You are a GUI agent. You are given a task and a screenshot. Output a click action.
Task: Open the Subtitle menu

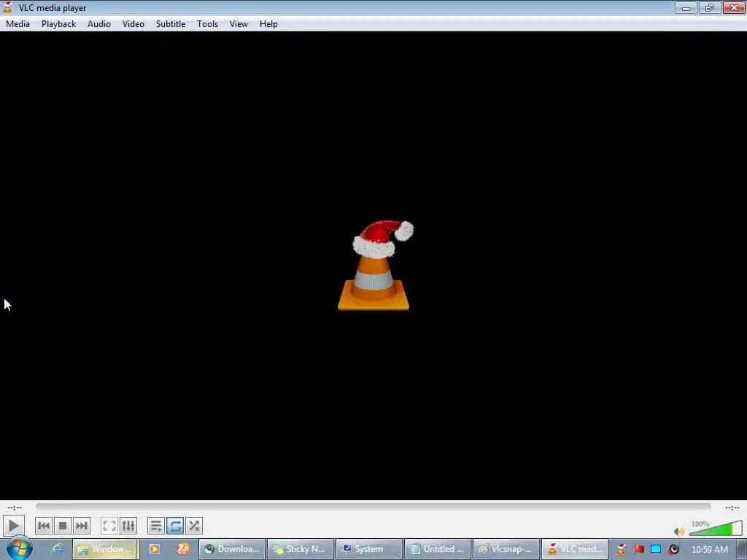coord(171,24)
